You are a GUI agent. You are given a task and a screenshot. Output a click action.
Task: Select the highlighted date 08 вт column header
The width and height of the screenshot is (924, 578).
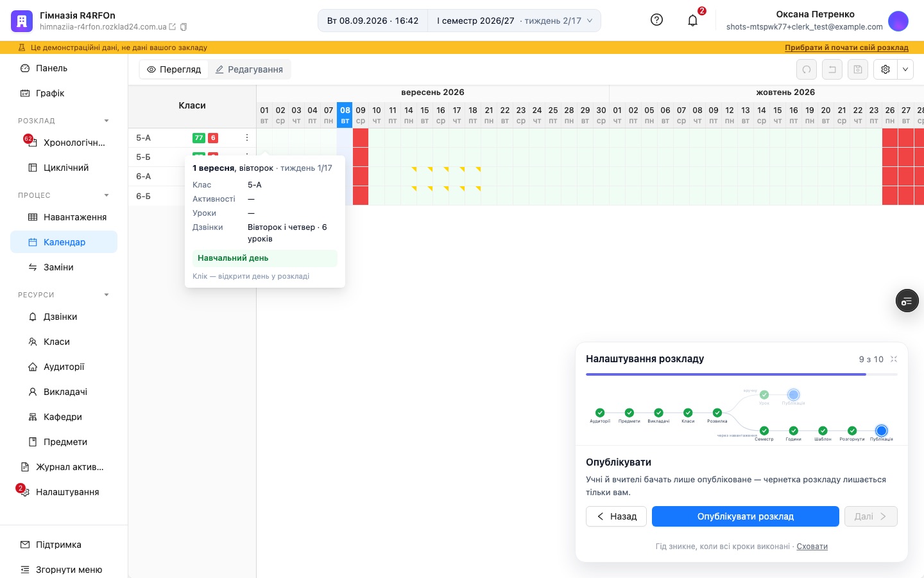click(x=345, y=115)
